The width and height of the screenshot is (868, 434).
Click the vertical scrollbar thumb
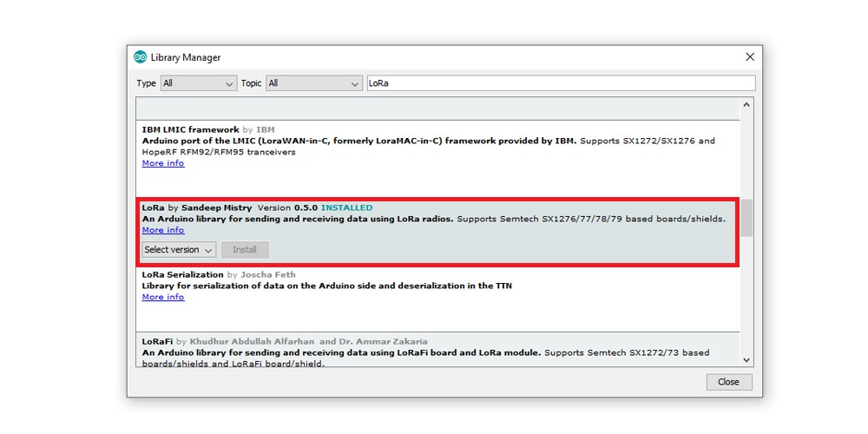coord(746,219)
